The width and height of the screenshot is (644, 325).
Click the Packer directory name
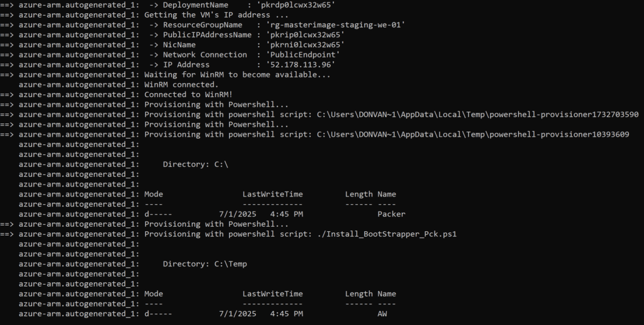391,214
